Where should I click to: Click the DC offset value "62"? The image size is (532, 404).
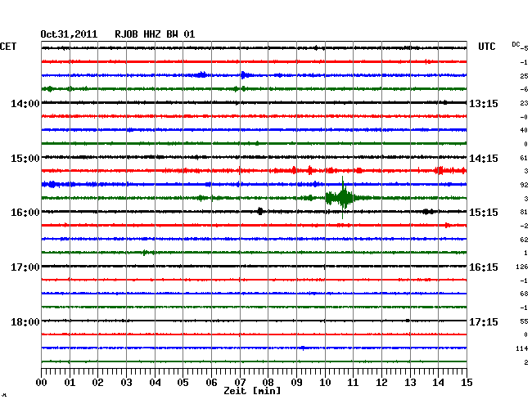click(x=524, y=240)
